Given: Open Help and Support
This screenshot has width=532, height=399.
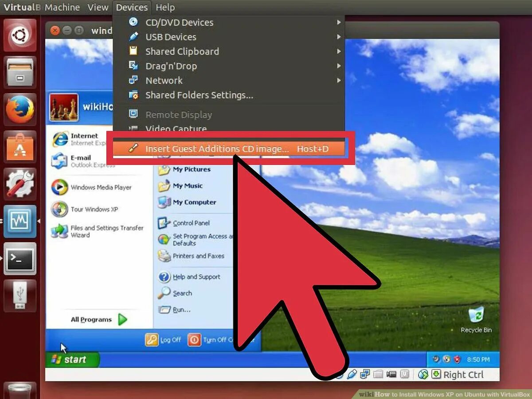Looking at the screenshot, I should pos(189,277).
